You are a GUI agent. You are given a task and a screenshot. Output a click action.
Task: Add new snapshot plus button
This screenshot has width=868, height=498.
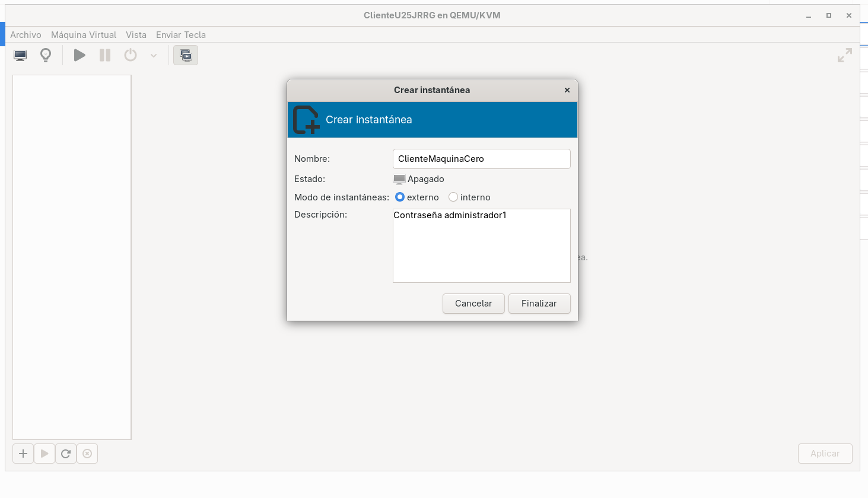pyautogui.click(x=23, y=454)
